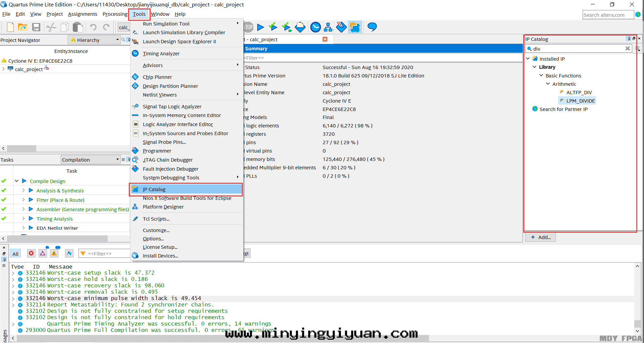The height and width of the screenshot is (343, 644).
Task: Open the Timing Analyzer clock toolbar icon
Action: 315,27
